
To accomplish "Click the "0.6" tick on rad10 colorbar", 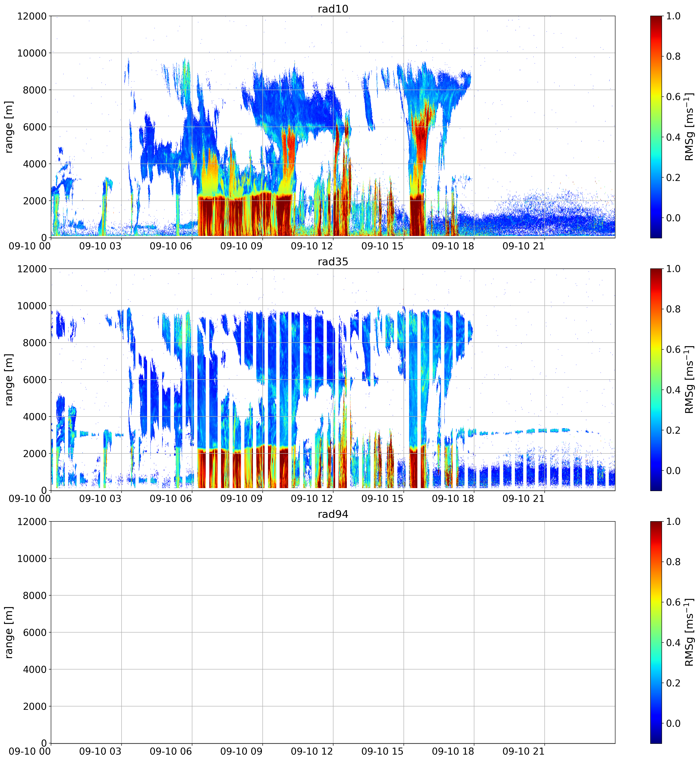I will [x=673, y=97].
